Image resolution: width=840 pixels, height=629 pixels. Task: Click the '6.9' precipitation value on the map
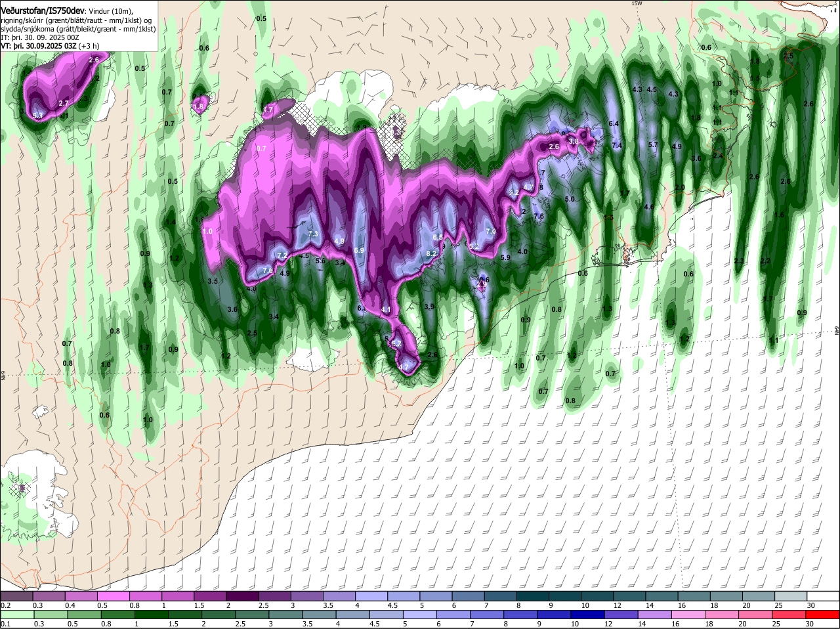(x=359, y=250)
